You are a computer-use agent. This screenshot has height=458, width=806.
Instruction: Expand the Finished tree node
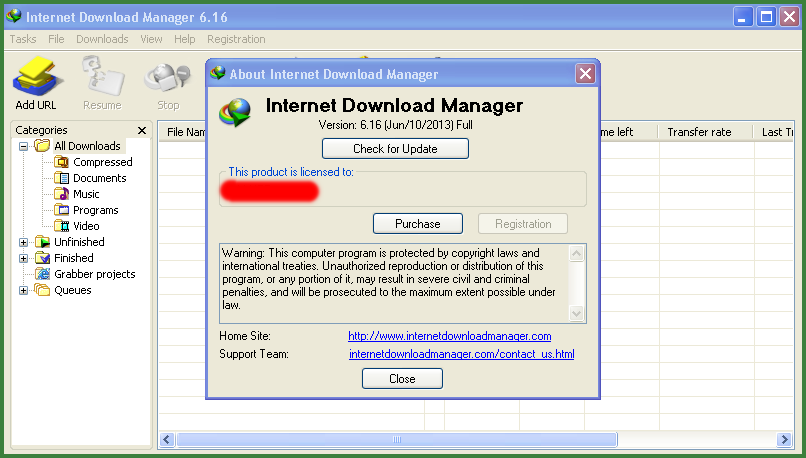[23, 258]
